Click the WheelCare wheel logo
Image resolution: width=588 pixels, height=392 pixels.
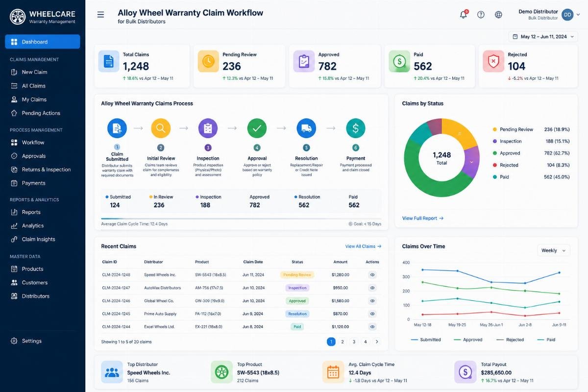[x=18, y=17]
